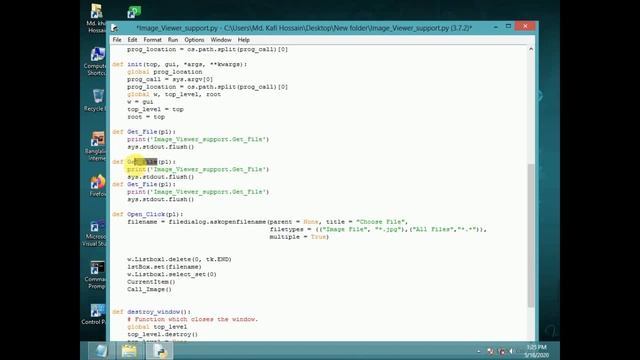Click the "Choose File" title string
This screenshot has height=360, width=640.
381,222
